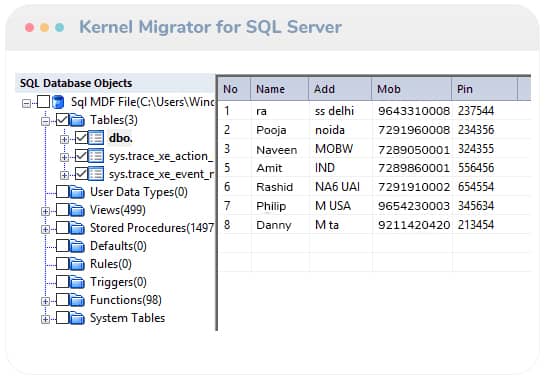The width and height of the screenshot is (545, 380).
Task: Sort by the Name column header
Action: tap(279, 89)
